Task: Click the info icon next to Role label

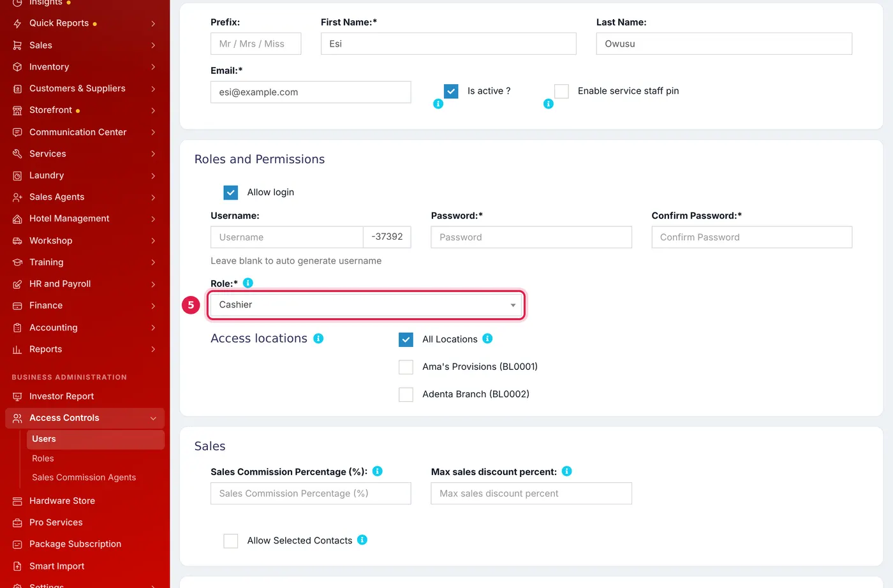Action: tap(248, 283)
